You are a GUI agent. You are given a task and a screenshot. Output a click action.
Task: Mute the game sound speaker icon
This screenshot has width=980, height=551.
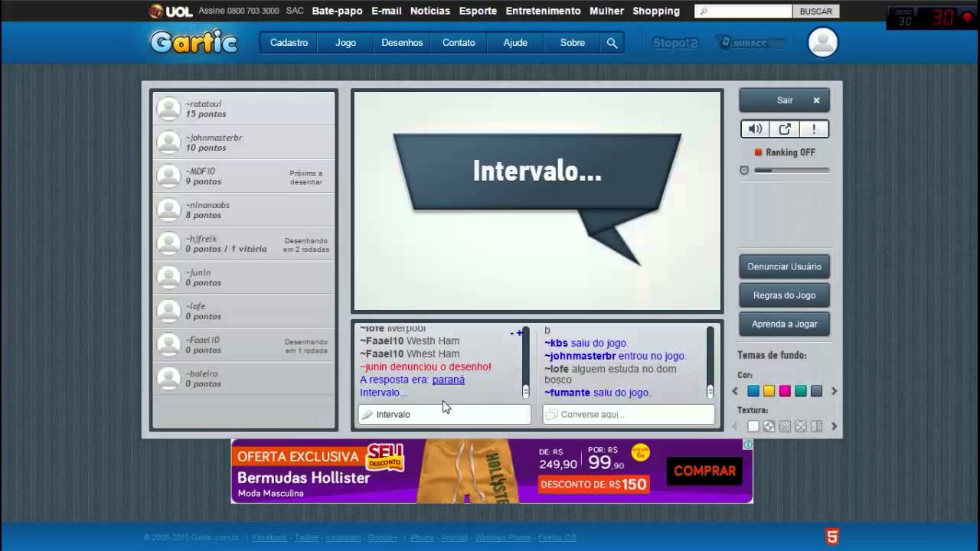coord(755,129)
